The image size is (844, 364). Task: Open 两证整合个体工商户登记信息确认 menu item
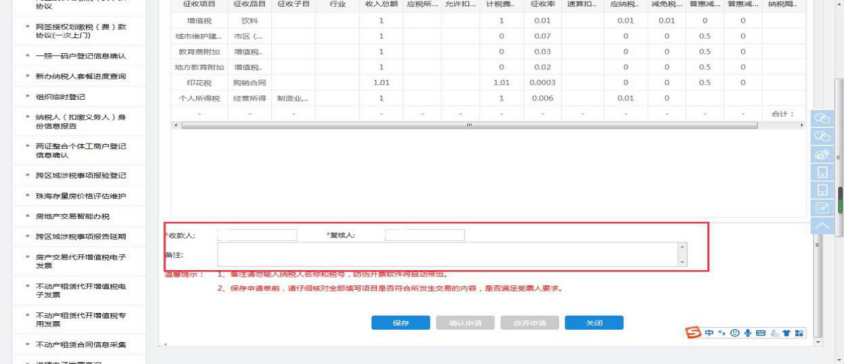(81, 150)
